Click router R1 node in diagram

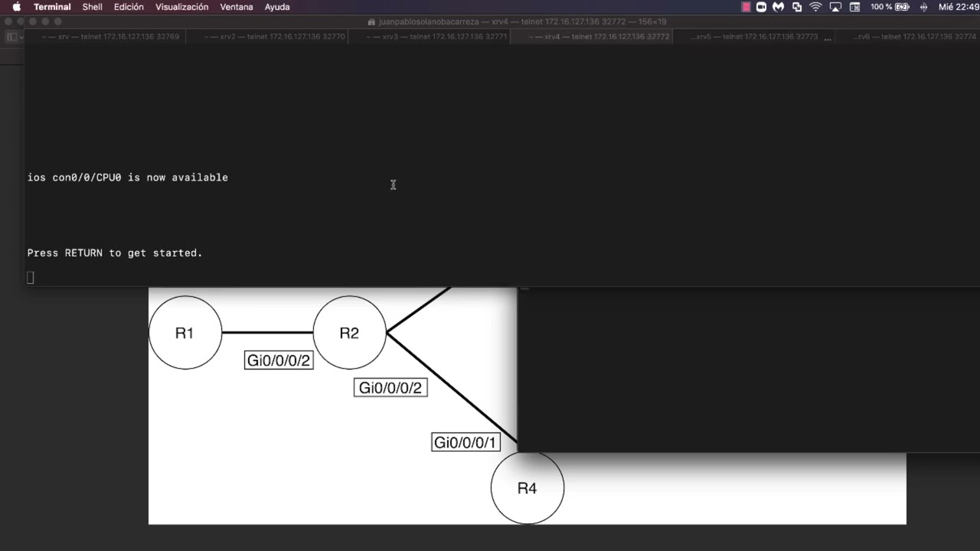[185, 332]
